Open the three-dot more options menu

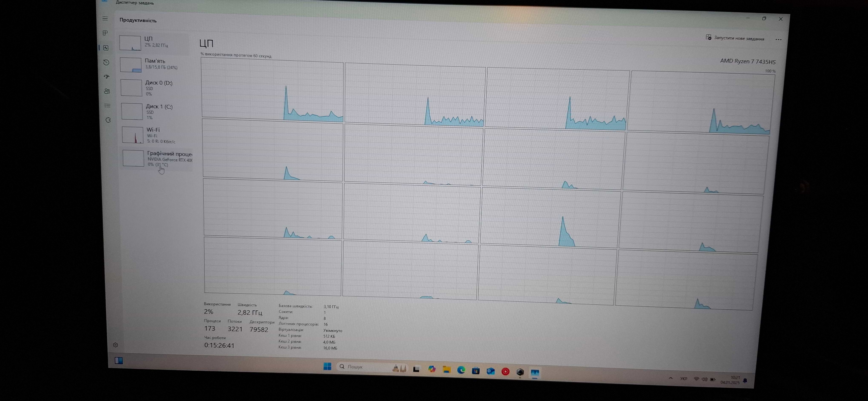point(778,39)
